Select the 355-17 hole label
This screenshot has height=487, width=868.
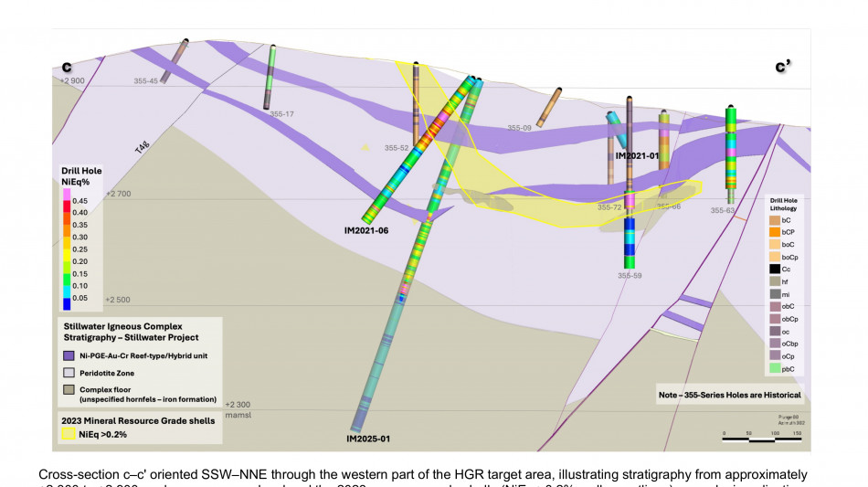[281, 114]
